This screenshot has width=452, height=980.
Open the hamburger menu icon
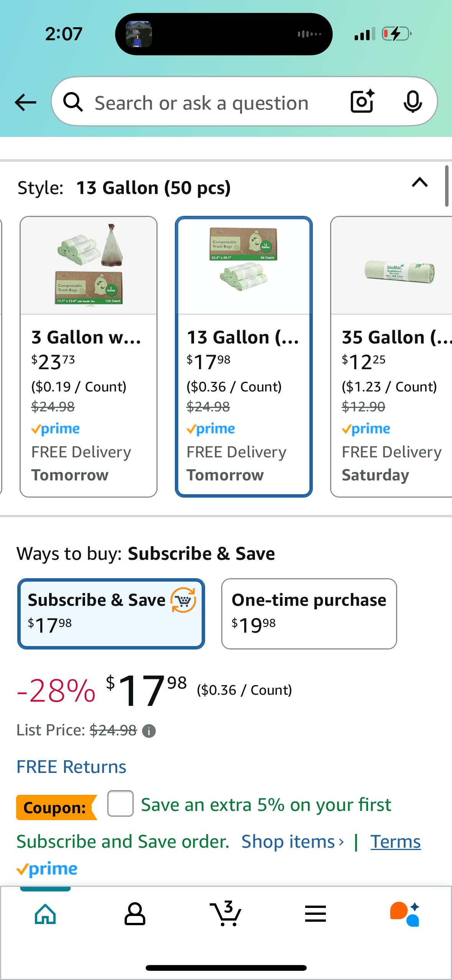pyautogui.click(x=316, y=914)
